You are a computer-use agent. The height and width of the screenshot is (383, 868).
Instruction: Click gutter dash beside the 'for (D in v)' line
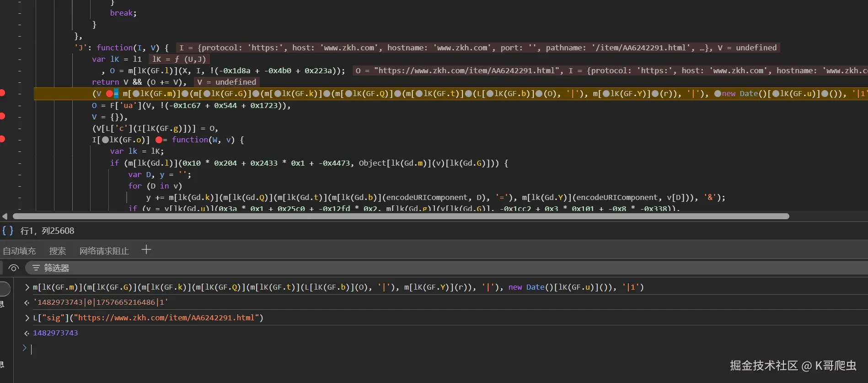click(x=20, y=186)
